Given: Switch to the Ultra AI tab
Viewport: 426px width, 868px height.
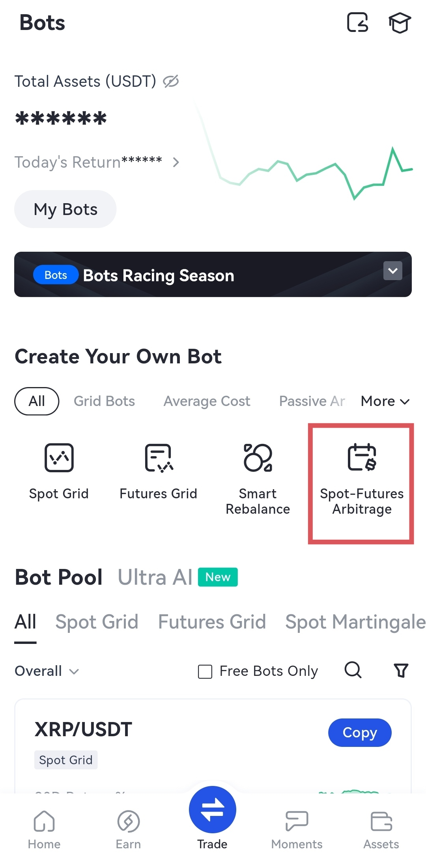Looking at the screenshot, I should (155, 577).
